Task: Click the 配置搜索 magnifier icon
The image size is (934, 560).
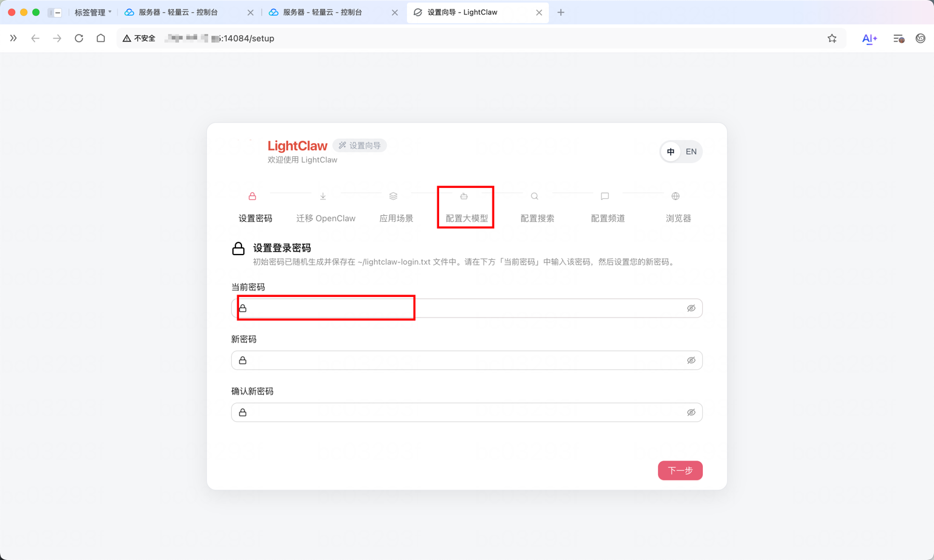Action: point(534,196)
